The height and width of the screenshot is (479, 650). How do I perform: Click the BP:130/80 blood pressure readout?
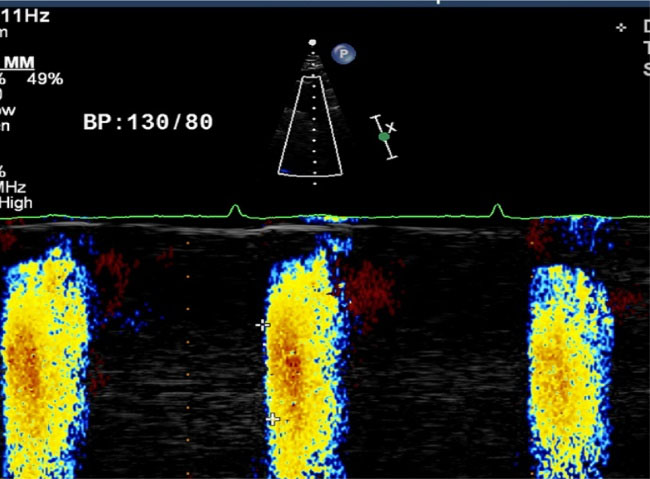148,122
